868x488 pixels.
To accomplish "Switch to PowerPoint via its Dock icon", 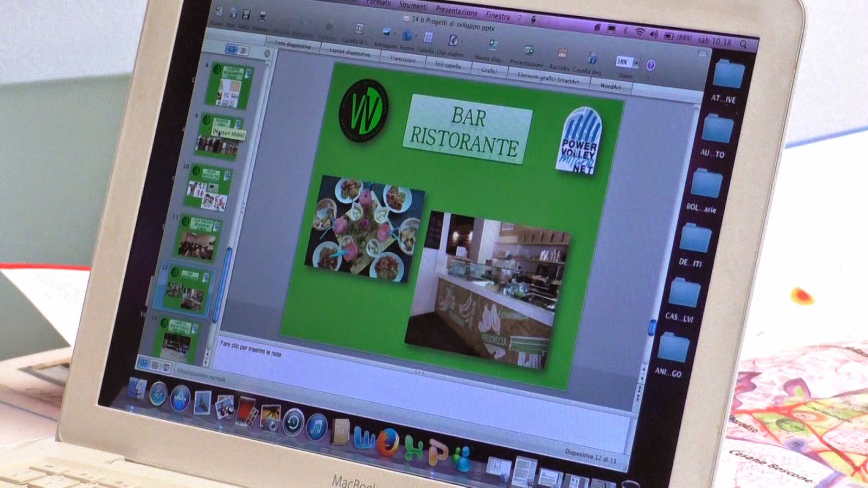I will click(438, 452).
